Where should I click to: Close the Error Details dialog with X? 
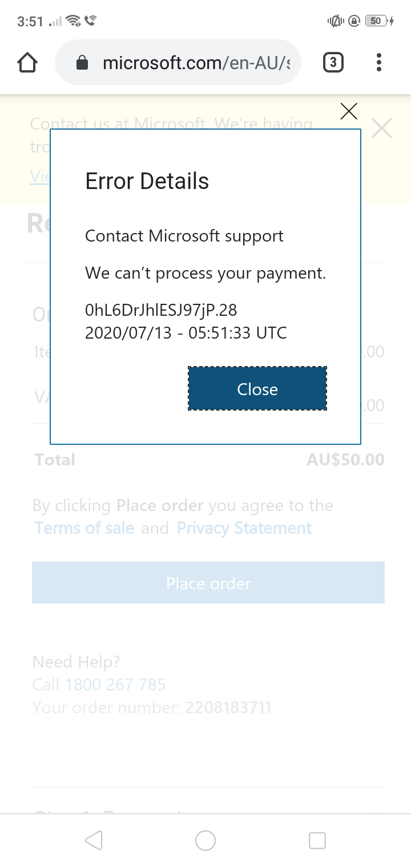[349, 111]
